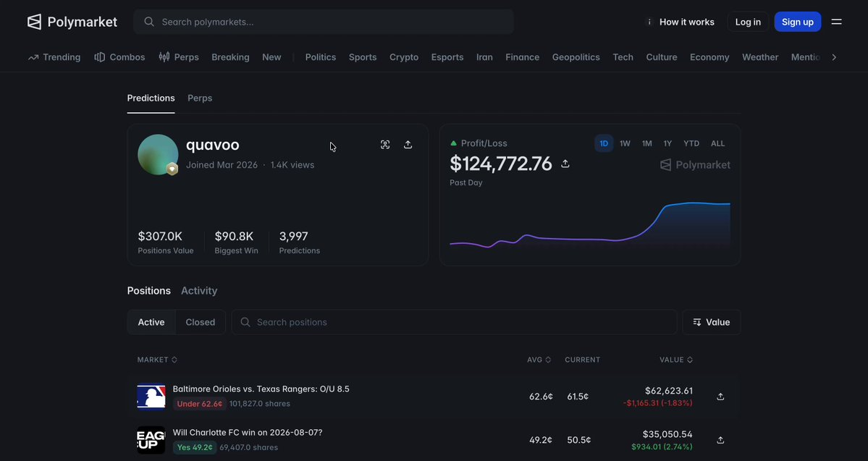Click the MLB logo thumbnail
This screenshot has width=868, height=461.
tap(151, 397)
